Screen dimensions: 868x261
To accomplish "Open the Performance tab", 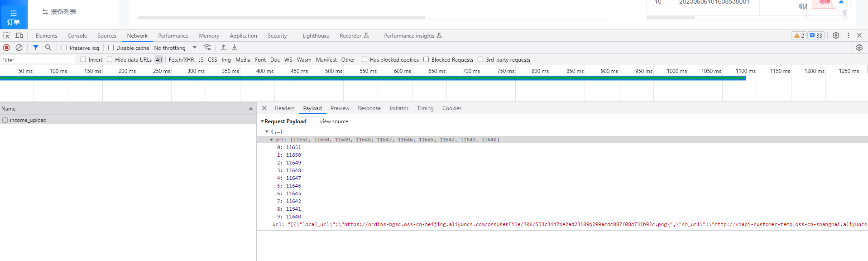I will pos(173,36).
